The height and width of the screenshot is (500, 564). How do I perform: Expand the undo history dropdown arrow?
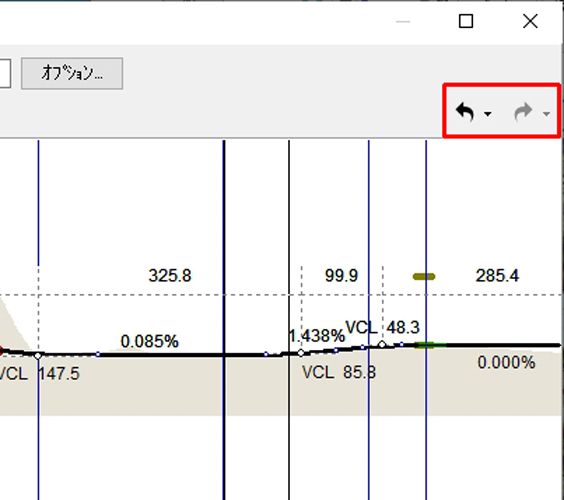point(488,114)
